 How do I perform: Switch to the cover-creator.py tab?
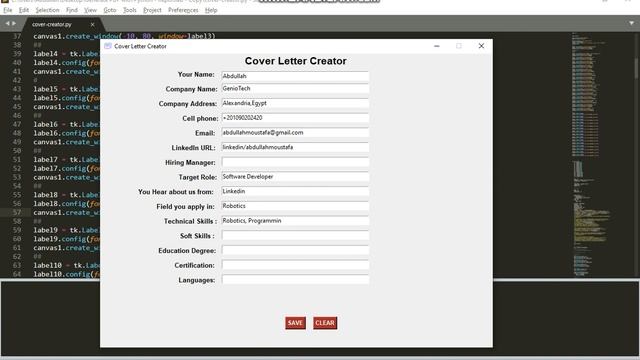(52, 24)
